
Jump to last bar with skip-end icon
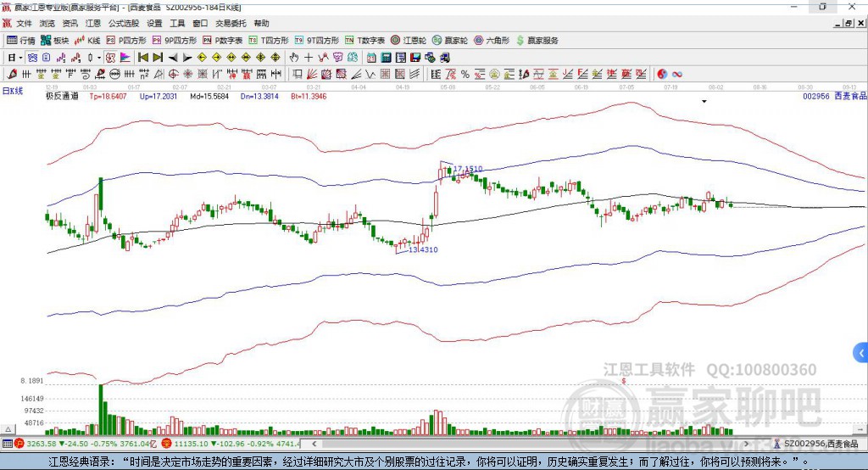coord(158,58)
